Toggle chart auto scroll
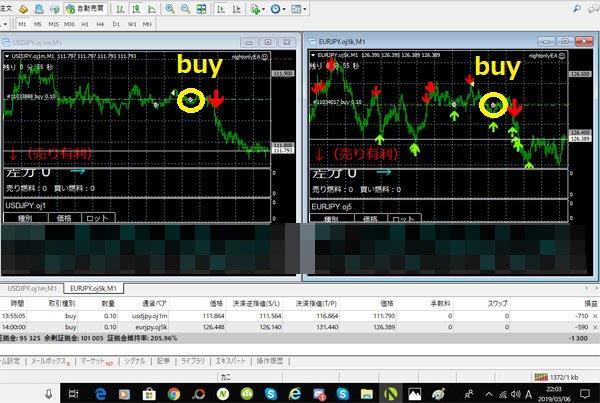 (x=220, y=9)
